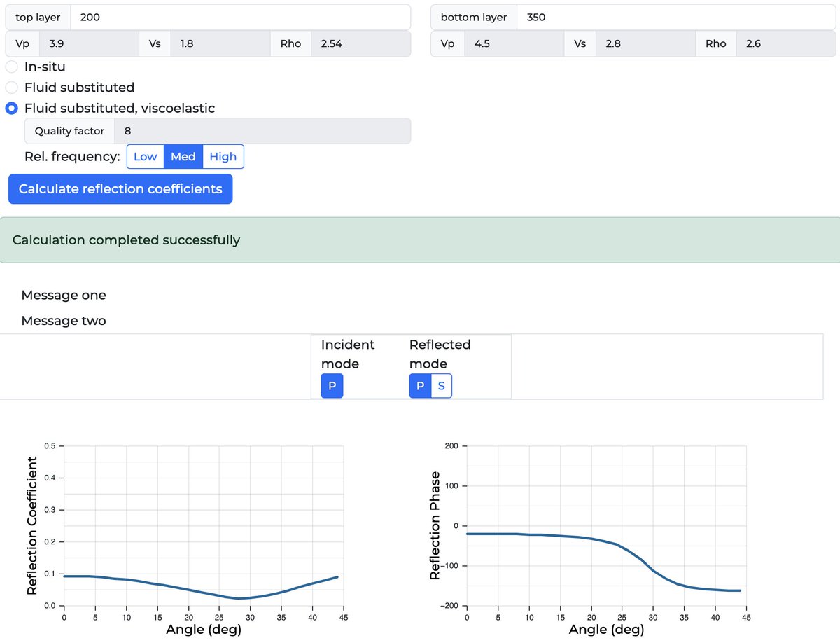Keep Med selected for relative frequency
The height and width of the screenshot is (643, 840).
(x=183, y=156)
